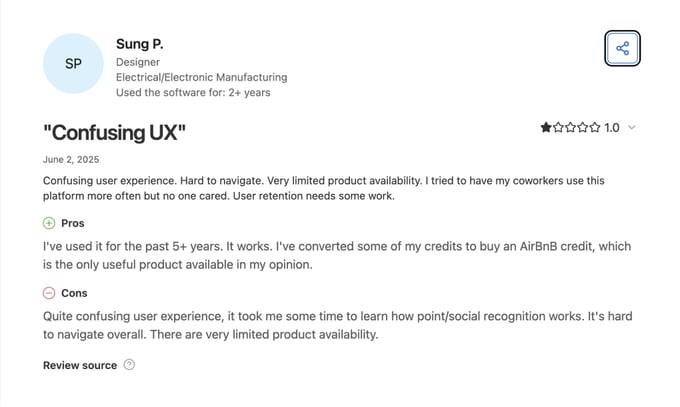Select the June 2, 2025 review date

tap(71, 160)
